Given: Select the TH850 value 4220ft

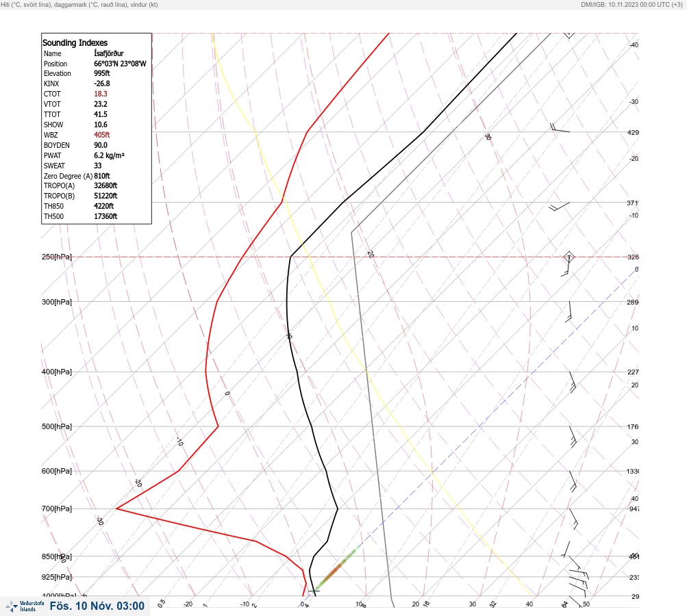Looking at the screenshot, I should [x=104, y=206].
